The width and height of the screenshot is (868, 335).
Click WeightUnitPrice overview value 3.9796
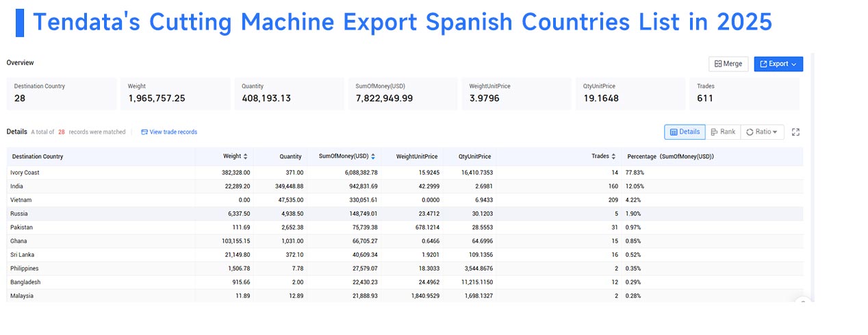pyautogui.click(x=485, y=99)
